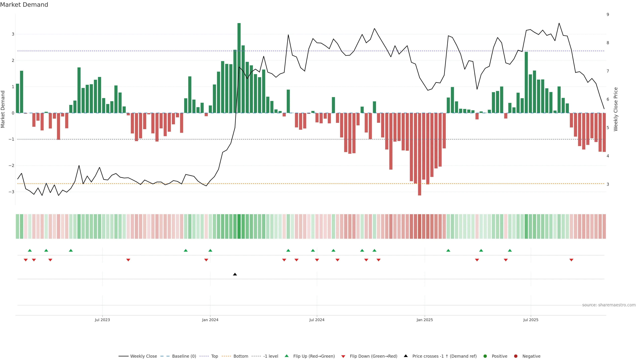Click the black Price crosses -1 legend triangle
Screen dimensions: 644x362
tap(406, 356)
